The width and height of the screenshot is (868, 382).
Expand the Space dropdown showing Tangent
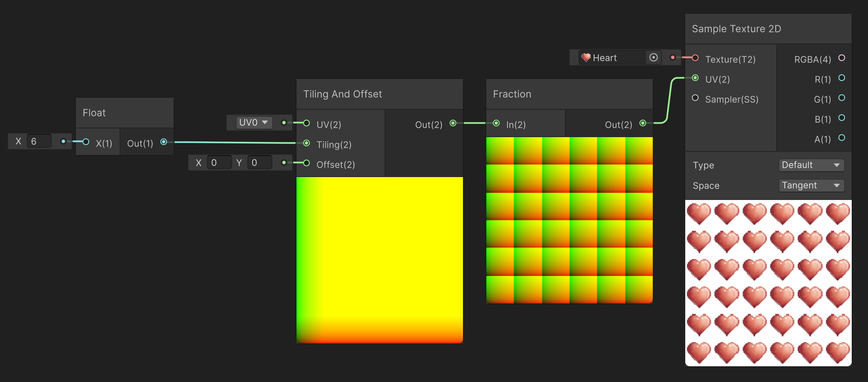point(811,186)
